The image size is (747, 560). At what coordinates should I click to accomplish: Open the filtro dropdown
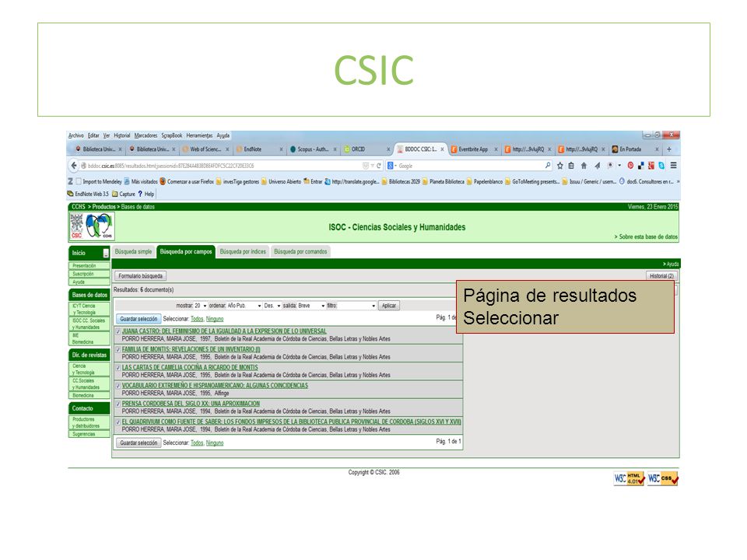coord(357,306)
